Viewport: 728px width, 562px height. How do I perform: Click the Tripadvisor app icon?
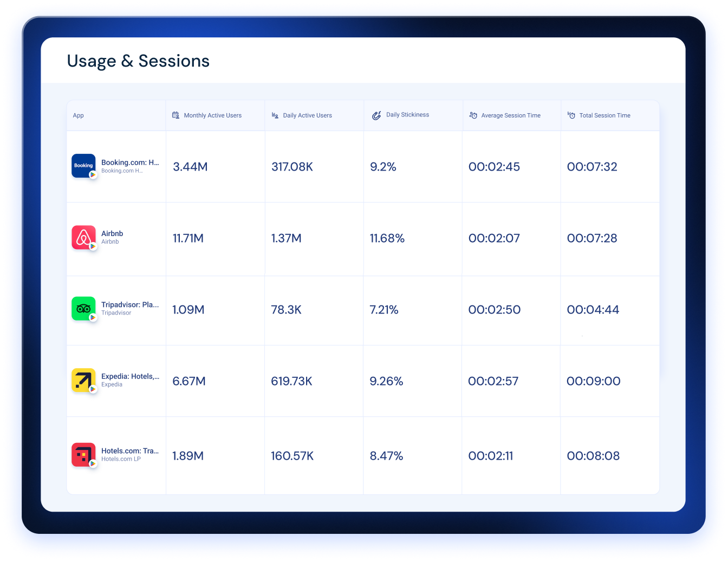point(83,309)
